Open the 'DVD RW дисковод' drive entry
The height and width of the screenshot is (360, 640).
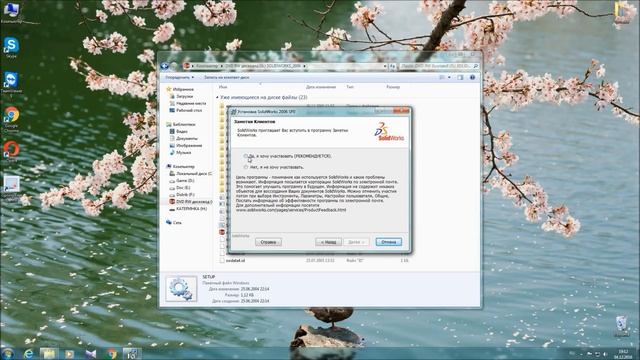click(191, 202)
